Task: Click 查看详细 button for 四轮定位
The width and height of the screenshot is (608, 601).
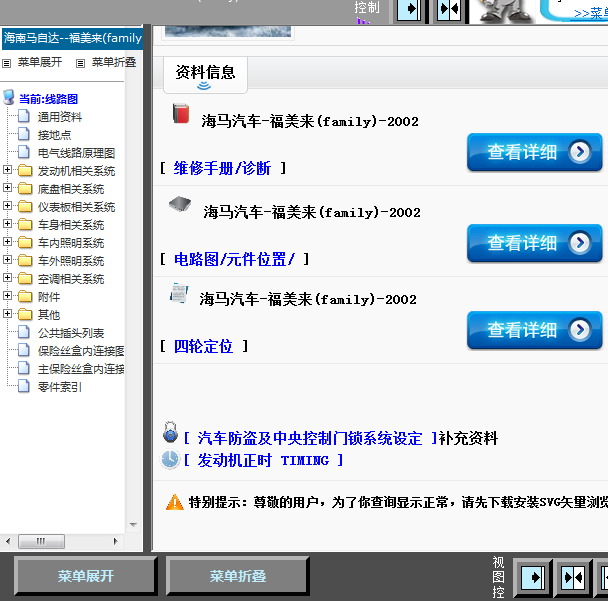Action: [534, 330]
